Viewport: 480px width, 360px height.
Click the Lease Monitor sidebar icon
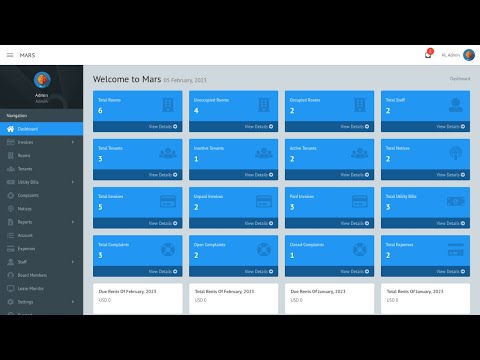coord(11,288)
